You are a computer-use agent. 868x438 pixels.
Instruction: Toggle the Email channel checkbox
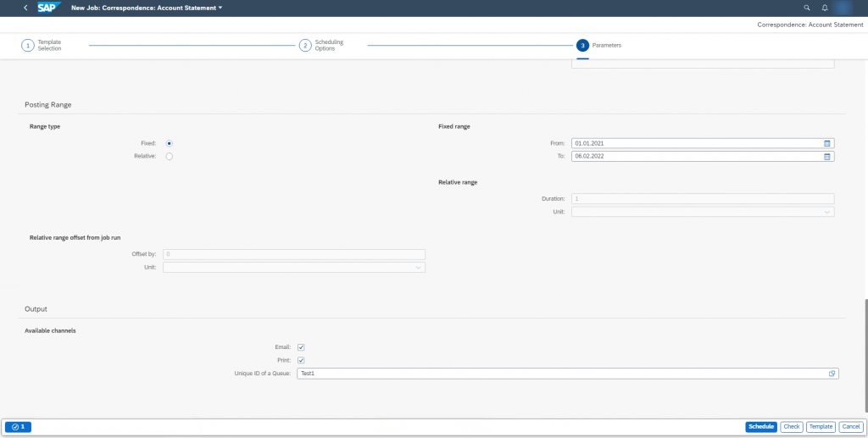301,347
